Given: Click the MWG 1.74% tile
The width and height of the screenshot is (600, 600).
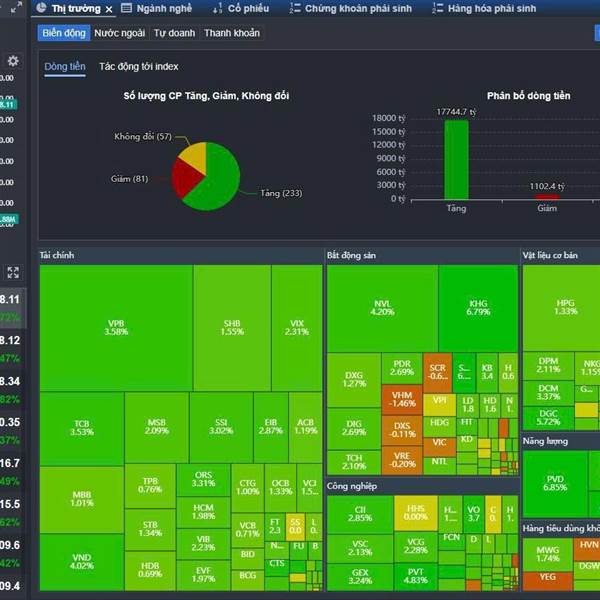Looking at the screenshot, I should tap(548, 554).
